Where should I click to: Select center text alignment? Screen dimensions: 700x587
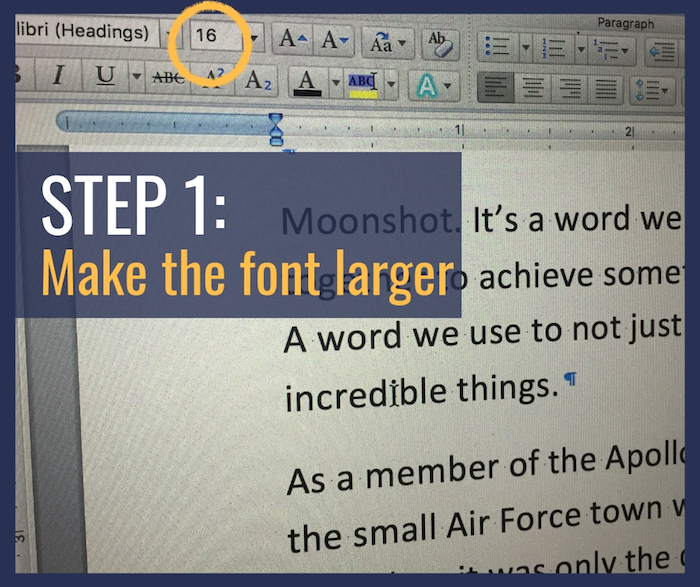coord(533,88)
